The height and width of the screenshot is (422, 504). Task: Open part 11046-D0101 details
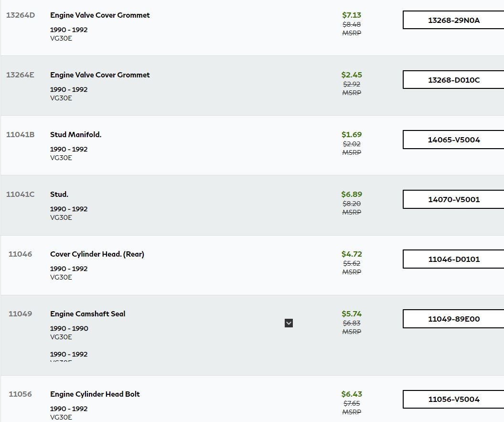pos(453,259)
